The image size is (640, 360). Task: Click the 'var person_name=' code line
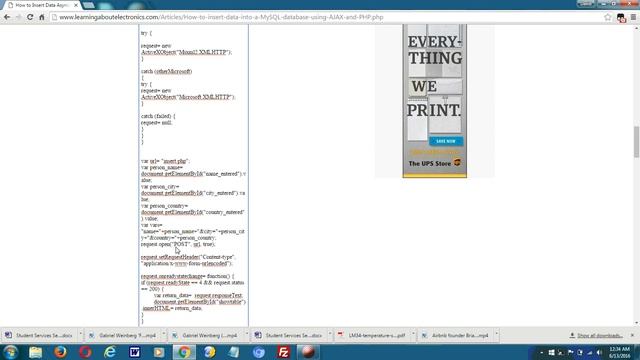click(x=162, y=167)
